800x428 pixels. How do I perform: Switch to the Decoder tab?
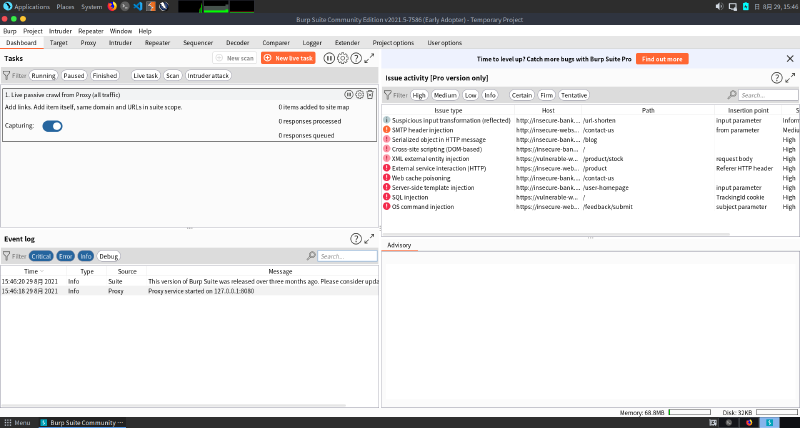(238, 43)
